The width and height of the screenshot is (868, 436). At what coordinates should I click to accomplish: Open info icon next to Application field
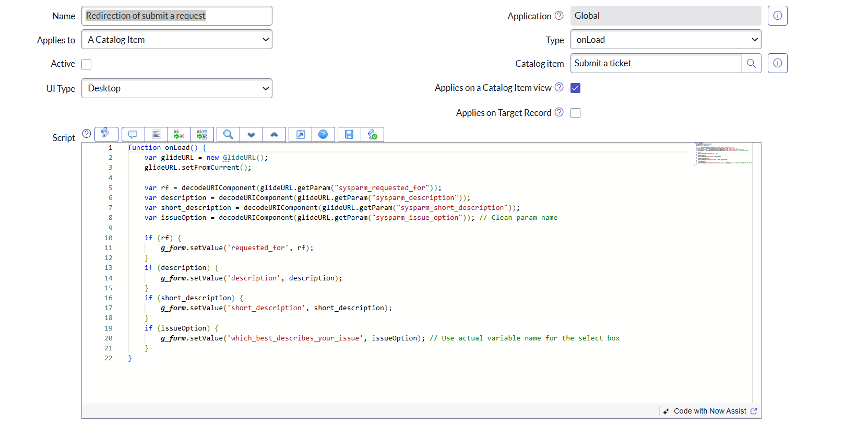777,16
